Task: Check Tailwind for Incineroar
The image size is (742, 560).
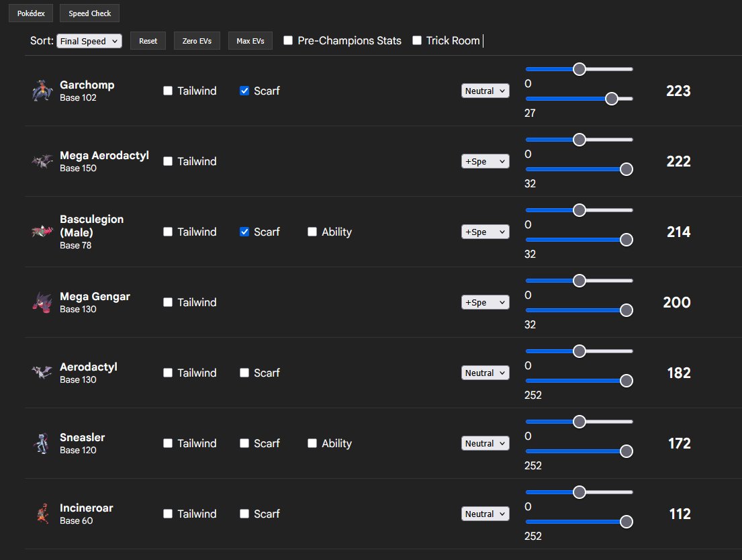Action: tap(168, 514)
